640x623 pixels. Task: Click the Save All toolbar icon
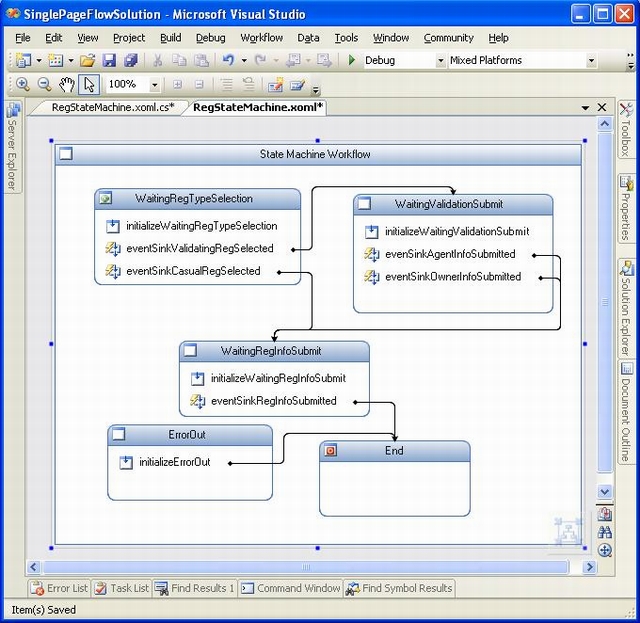click(x=131, y=60)
